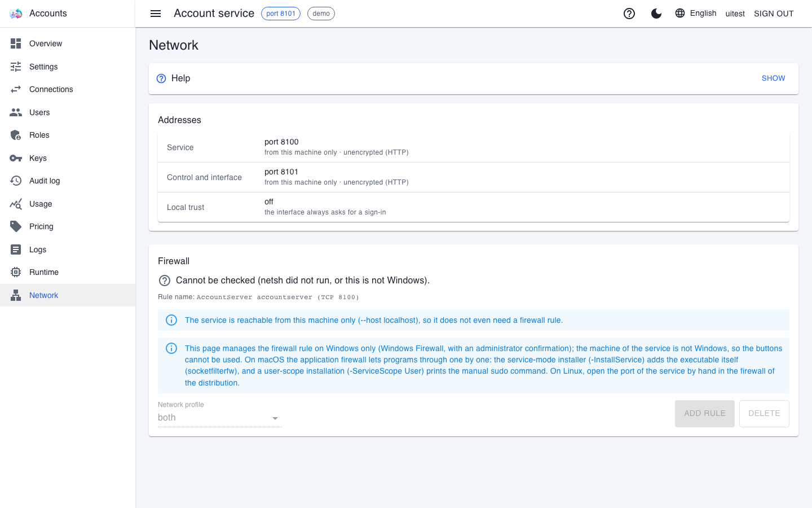Click the globe language icon

coord(680,13)
